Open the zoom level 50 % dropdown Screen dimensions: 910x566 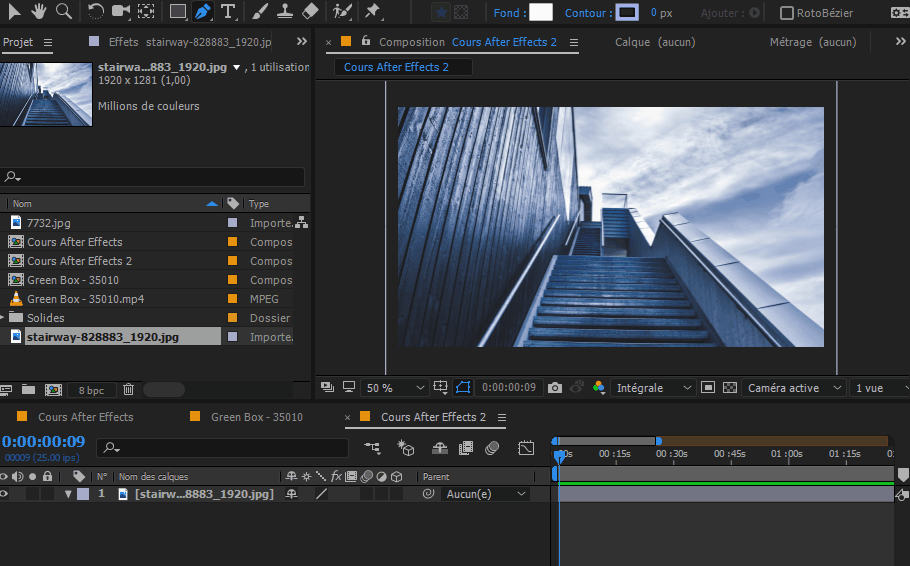point(394,388)
